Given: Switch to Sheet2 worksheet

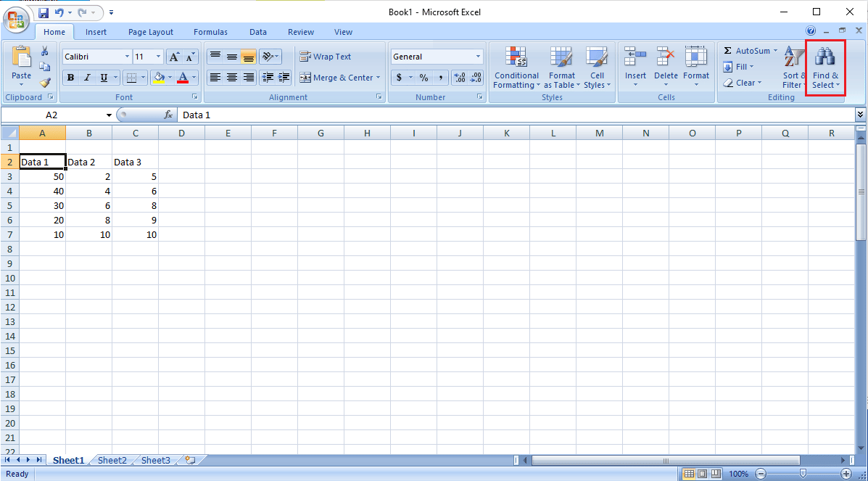Looking at the screenshot, I should point(112,460).
